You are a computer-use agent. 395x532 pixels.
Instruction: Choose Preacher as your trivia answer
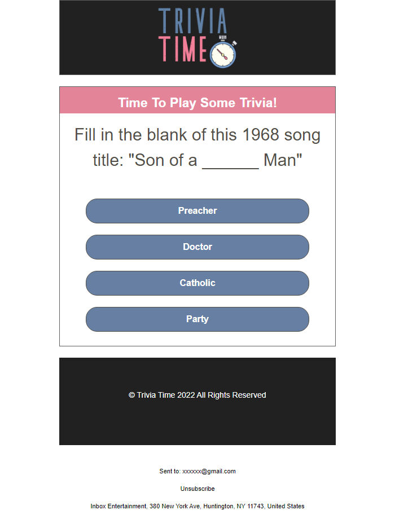click(197, 210)
